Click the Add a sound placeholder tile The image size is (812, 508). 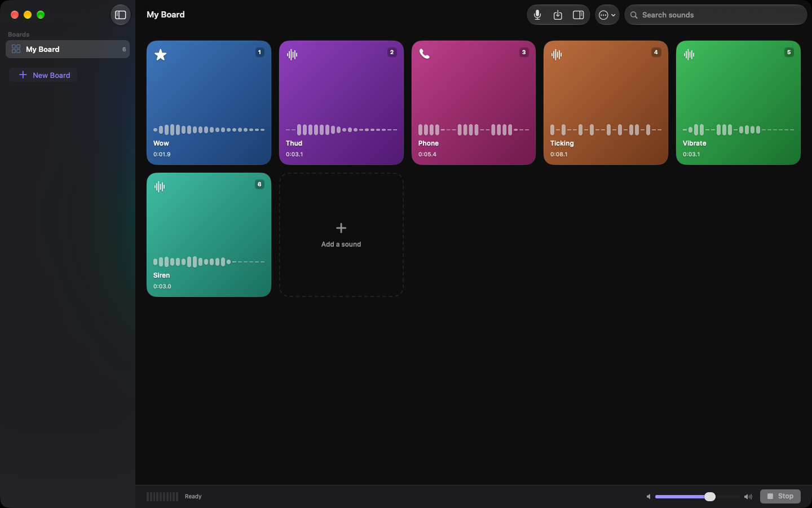click(x=341, y=235)
